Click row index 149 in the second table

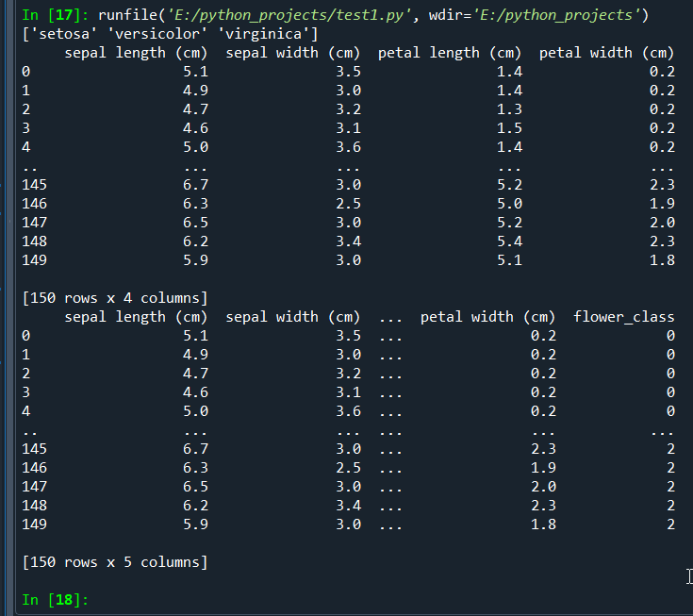[x=35, y=524]
